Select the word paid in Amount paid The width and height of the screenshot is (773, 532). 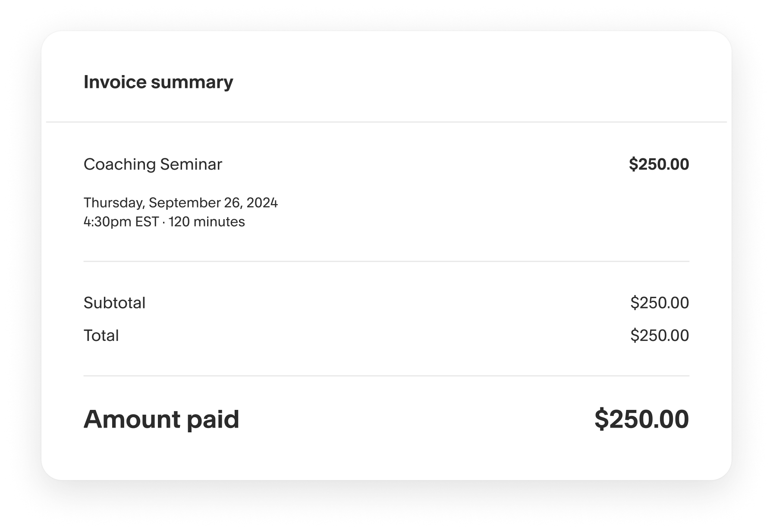(x=213, y=420)
